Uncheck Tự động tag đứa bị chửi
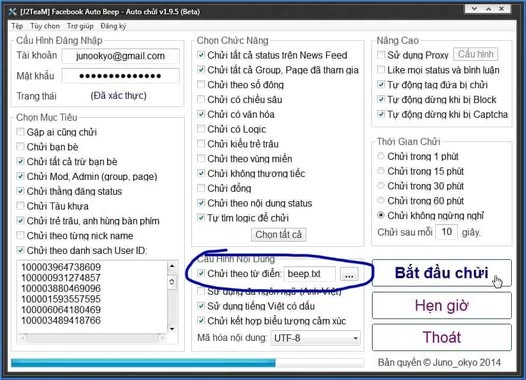This screenshot has height=380, width=526. coord(381,84)
